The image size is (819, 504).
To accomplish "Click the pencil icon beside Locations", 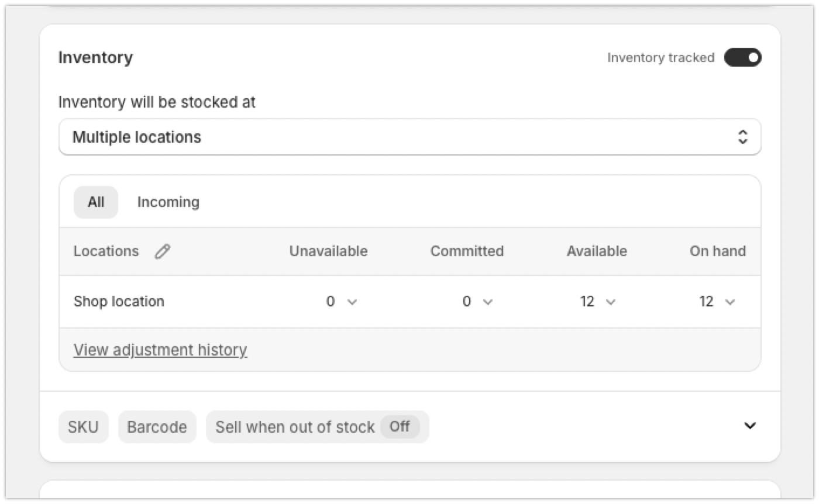I will tap(162, 251).
